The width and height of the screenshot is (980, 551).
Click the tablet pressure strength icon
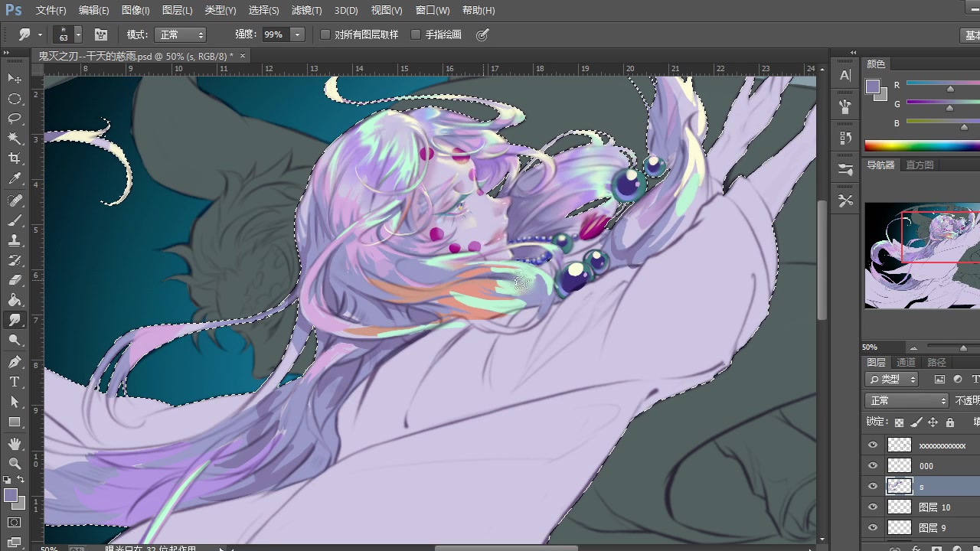pyautogui.click(x=482, y=34)
